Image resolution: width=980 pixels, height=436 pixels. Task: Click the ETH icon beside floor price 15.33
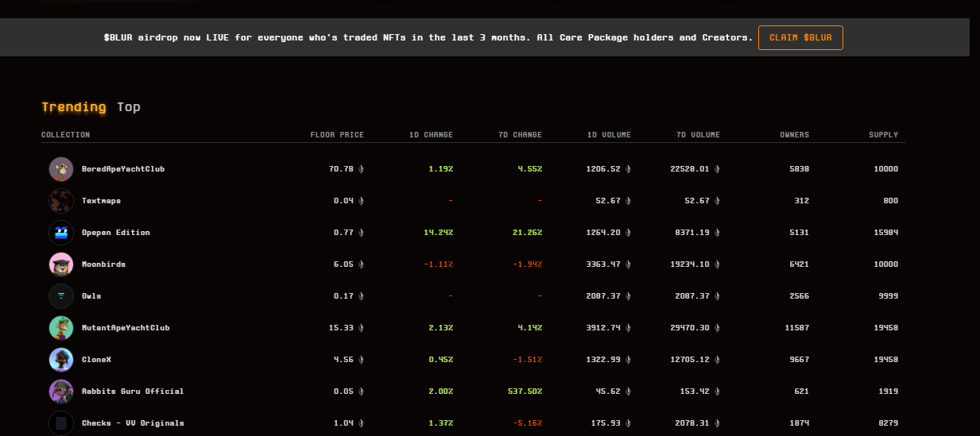tap(361, 328)
